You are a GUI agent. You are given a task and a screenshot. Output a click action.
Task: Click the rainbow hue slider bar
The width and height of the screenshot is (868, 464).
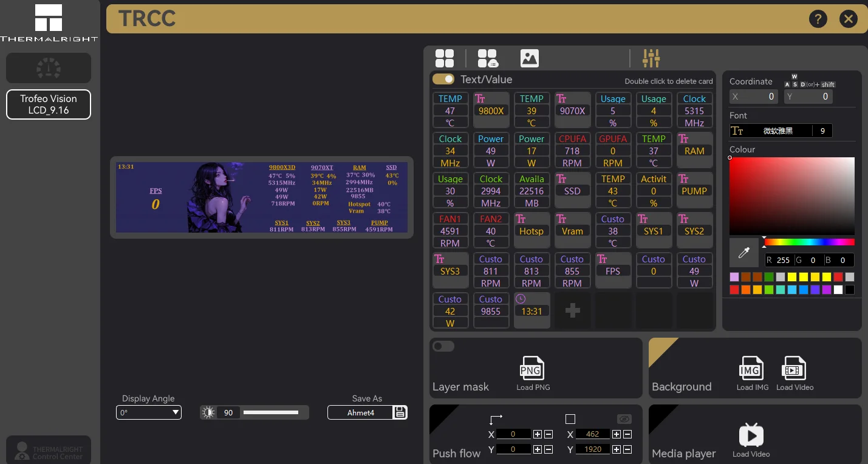point(809,242)
